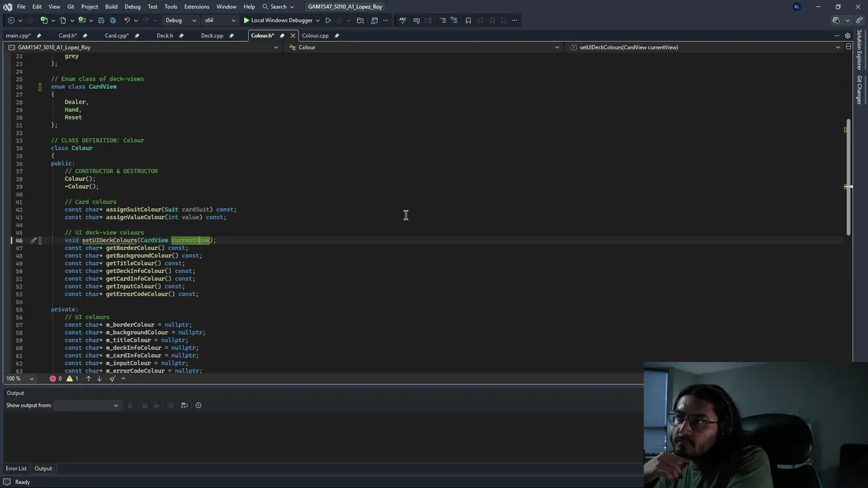Toggle word wrap in Output panel

[184, 405]
